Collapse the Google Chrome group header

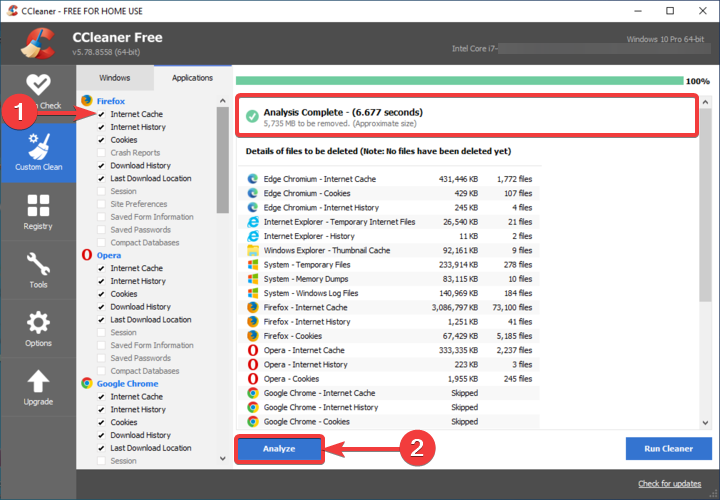tap(127, 384)
